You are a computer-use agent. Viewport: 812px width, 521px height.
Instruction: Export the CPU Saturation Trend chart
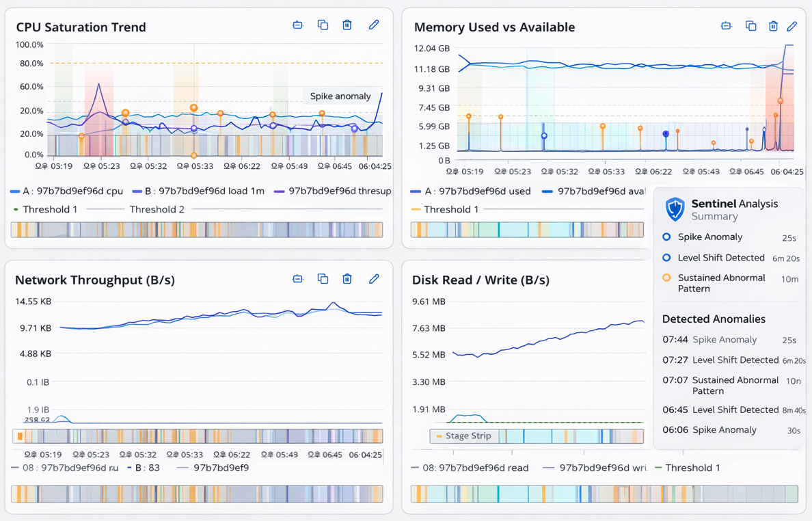click(297, 25)
